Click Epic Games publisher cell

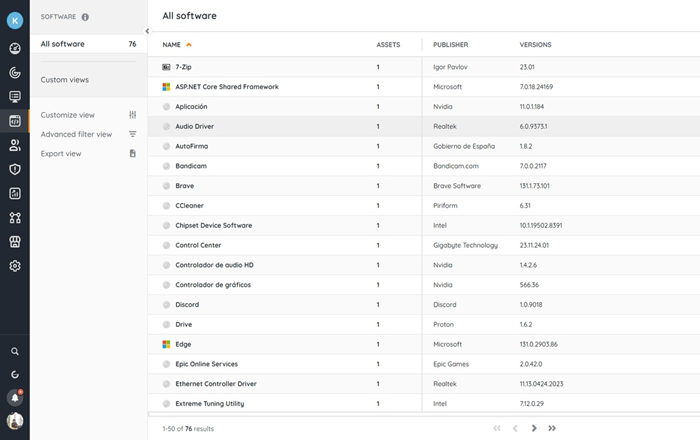[x=451, y=364]
